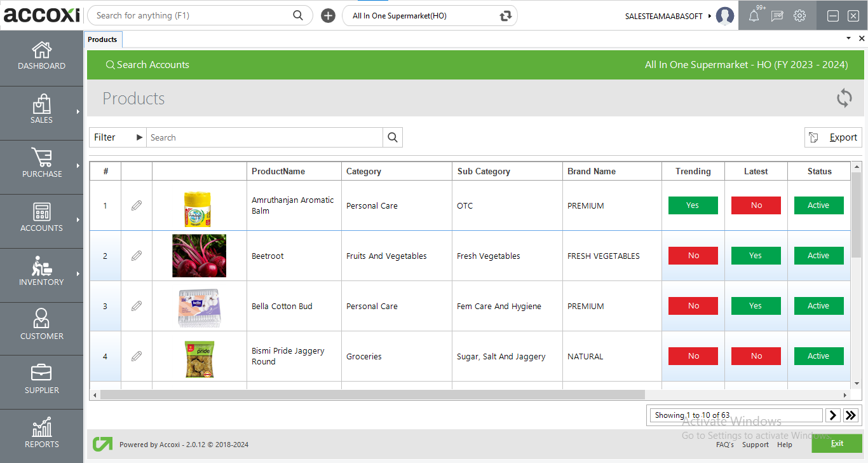Open the Support link in footer

click(755, 445)
